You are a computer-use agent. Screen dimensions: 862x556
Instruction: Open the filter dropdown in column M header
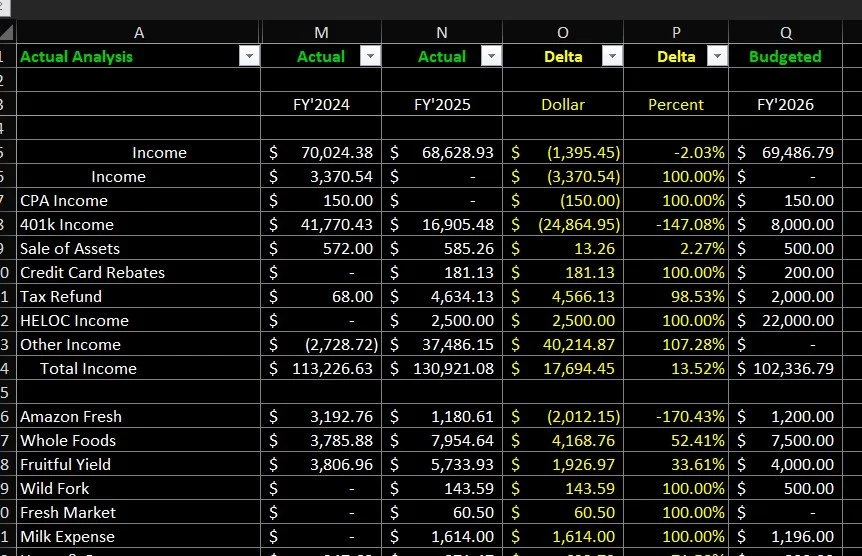tap(371, 56)
